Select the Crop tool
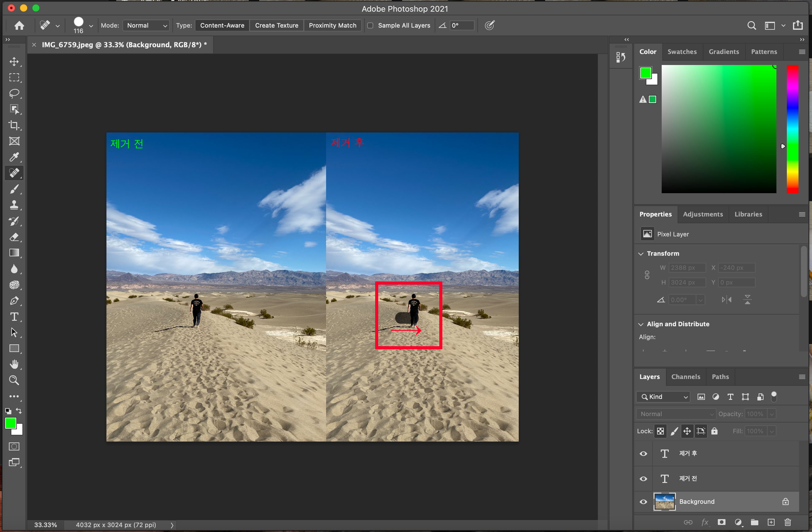Viewport: 812px width, 532px height. [14, 125]
